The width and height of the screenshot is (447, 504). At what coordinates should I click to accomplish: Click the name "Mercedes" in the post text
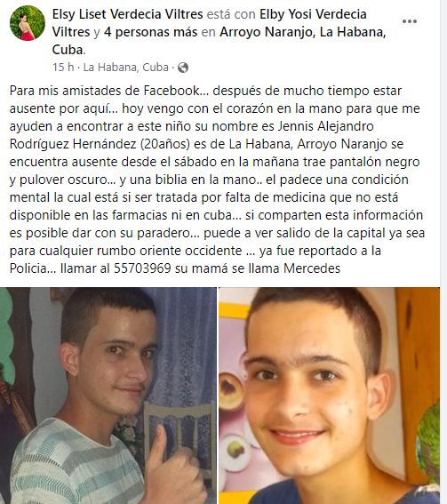(x=312, y=268)
